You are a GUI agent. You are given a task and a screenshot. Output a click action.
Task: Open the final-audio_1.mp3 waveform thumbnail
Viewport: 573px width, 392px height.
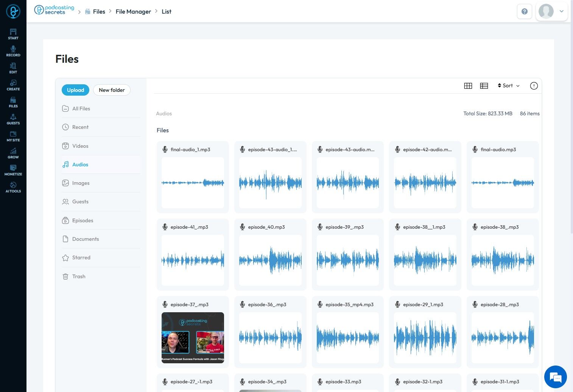click(193, 183)
